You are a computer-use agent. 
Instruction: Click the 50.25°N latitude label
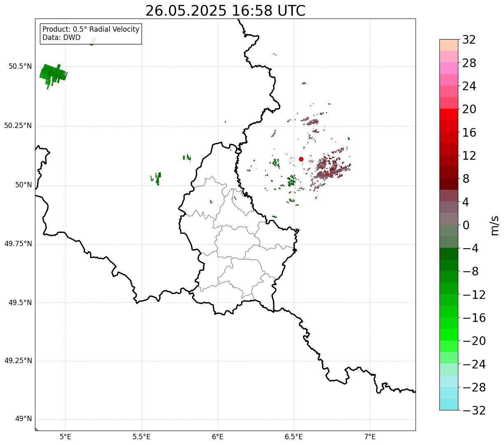18,126
